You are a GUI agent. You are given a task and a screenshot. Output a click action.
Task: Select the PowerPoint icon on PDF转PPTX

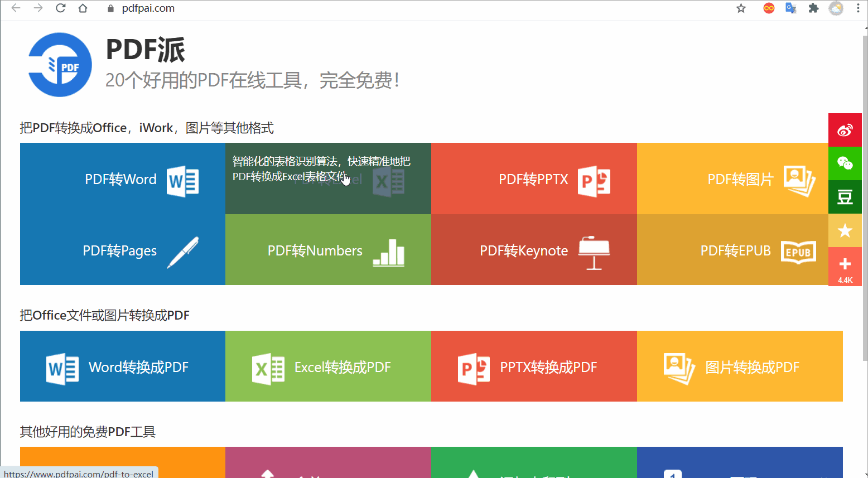coord(594,180)
